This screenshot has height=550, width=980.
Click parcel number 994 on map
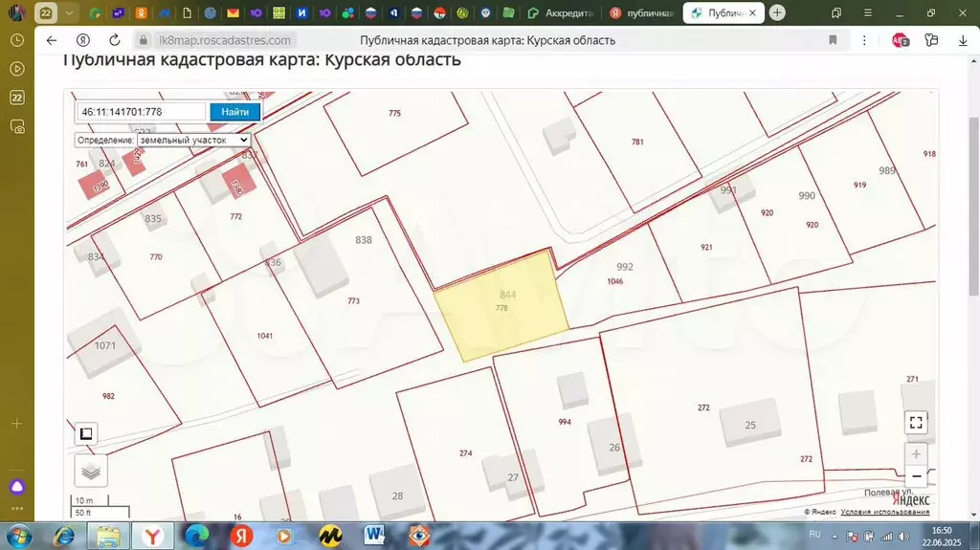point(565,422)
